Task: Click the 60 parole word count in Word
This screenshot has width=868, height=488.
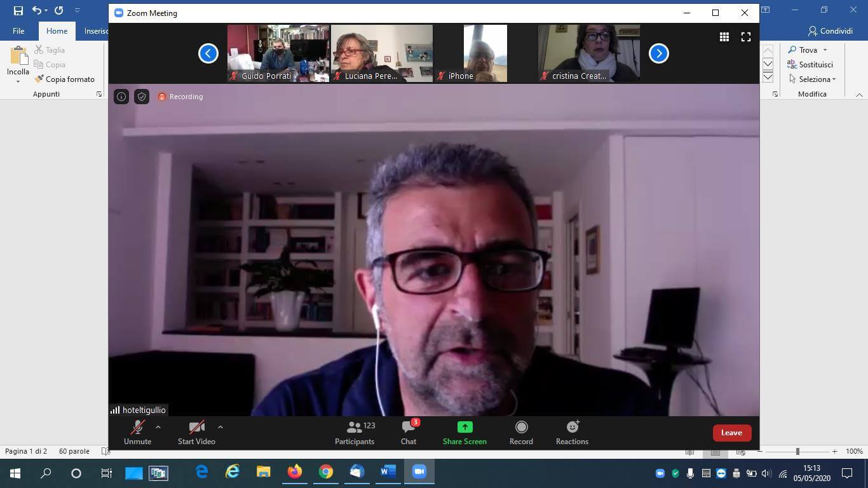Action: [74, 451]
